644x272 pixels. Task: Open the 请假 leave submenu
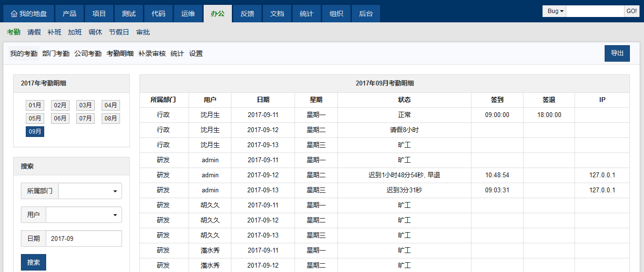[x=34, y=33]
